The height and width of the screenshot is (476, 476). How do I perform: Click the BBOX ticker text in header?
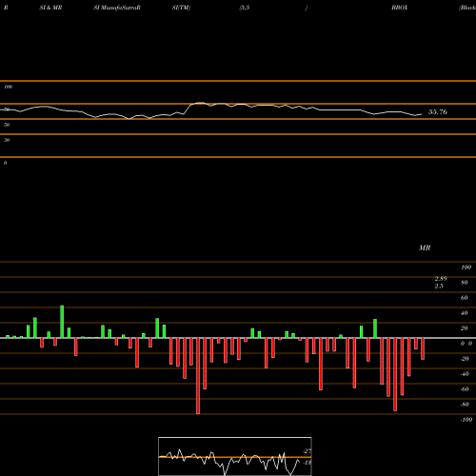pos(400,8)
